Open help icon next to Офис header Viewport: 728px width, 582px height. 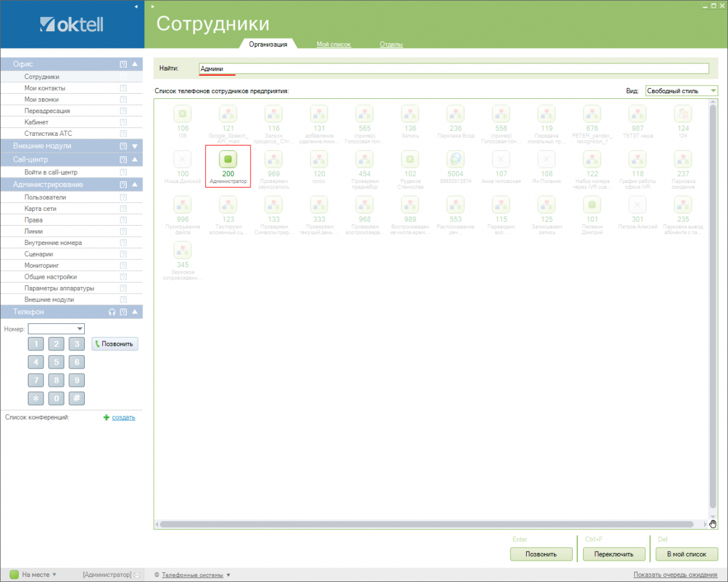(x=123, y=64)
